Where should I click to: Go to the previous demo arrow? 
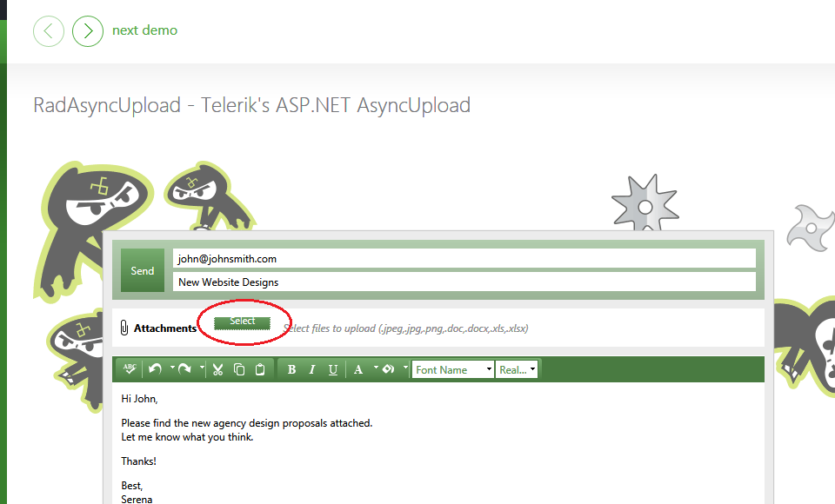49,31
